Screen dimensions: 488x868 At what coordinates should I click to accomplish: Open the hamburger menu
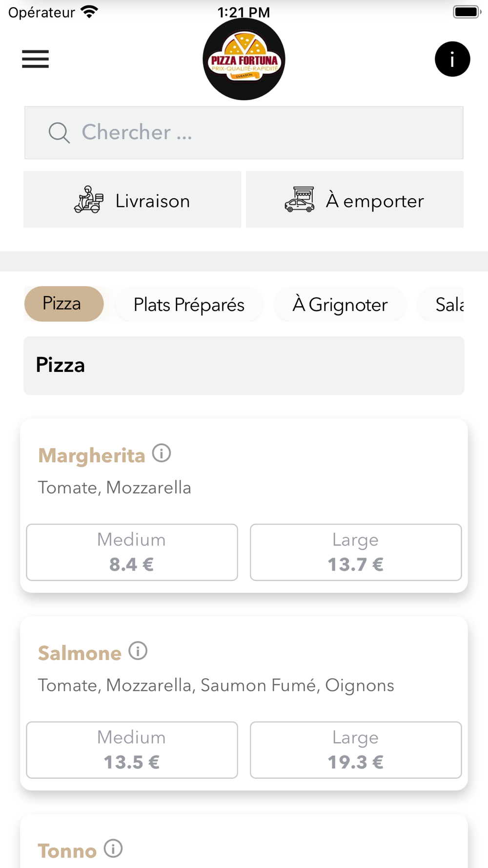(35, 59)
